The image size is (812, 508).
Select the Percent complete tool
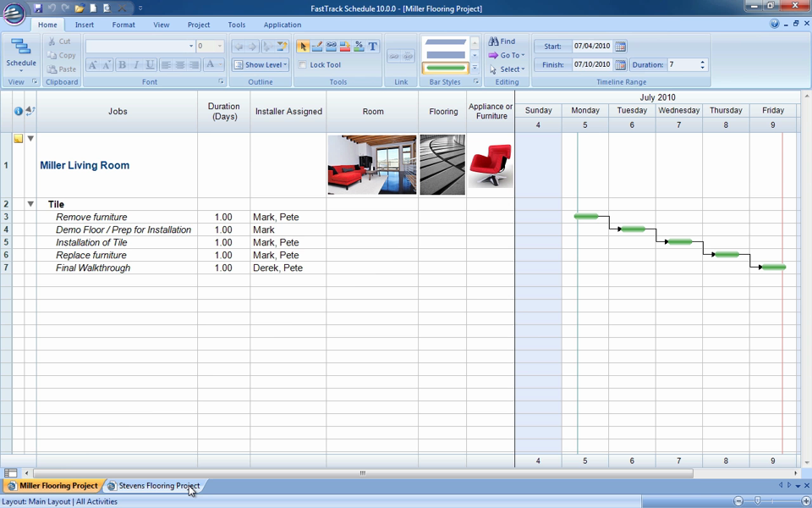coord(359,47)
